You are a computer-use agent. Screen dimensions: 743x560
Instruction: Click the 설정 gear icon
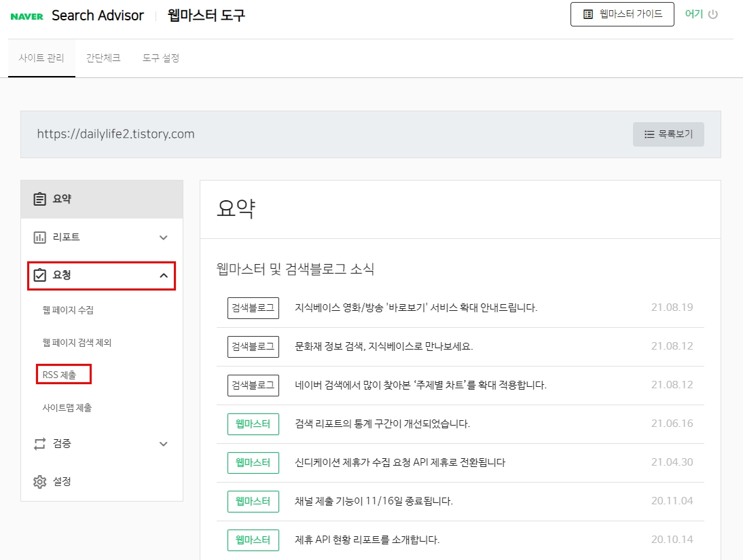(40, 482)
